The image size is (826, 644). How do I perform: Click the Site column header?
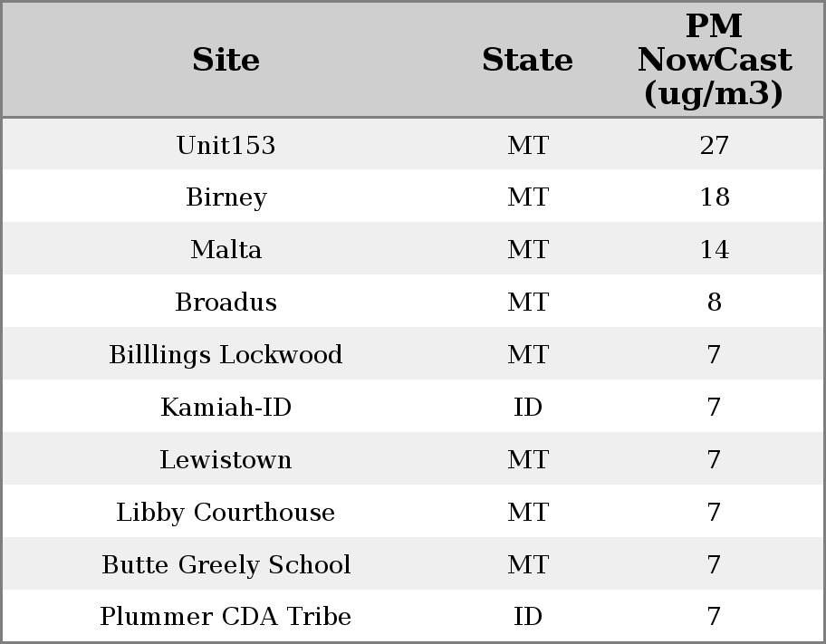[226, 61]
